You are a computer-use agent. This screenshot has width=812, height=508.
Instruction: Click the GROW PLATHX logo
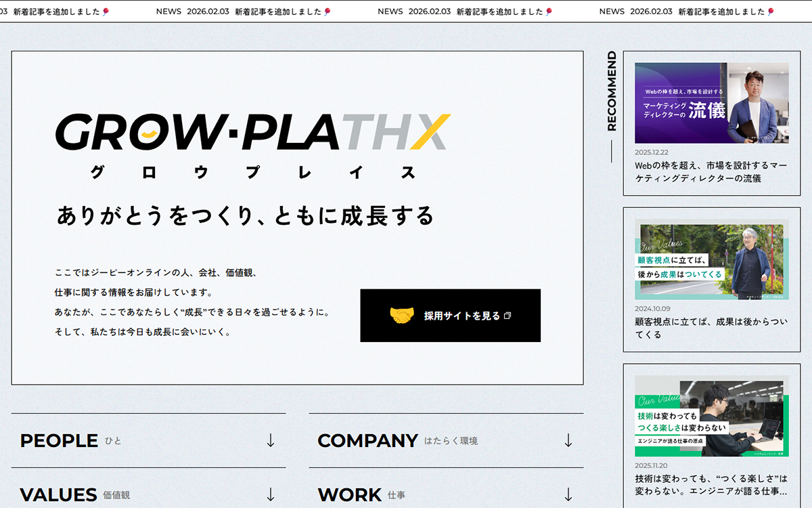pyautogui.click(x=250, y=132)
